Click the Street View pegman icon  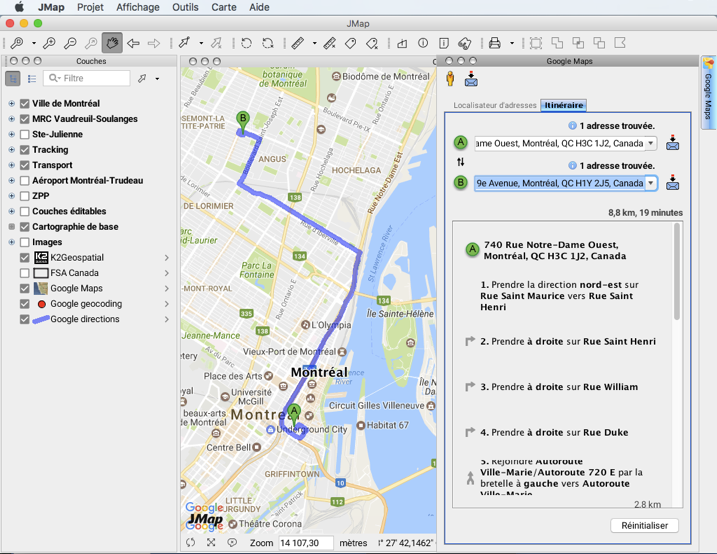pyautogui.click(x=450, y=79)
